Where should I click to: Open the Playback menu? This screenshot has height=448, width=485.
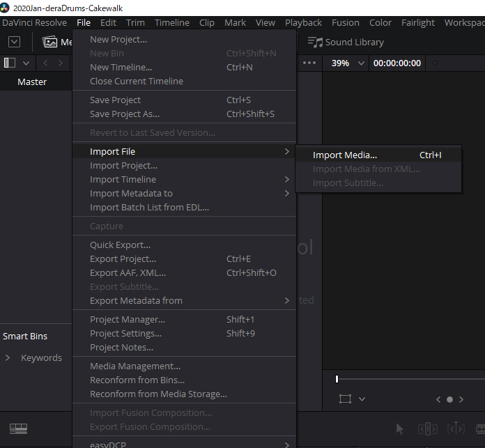tap(303, 22)
